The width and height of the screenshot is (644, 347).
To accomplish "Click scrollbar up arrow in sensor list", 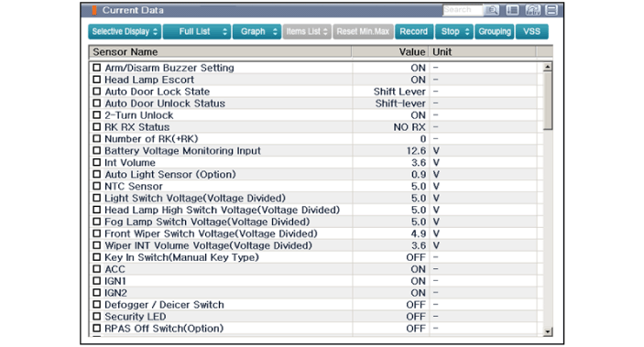I will pos(547,67).
